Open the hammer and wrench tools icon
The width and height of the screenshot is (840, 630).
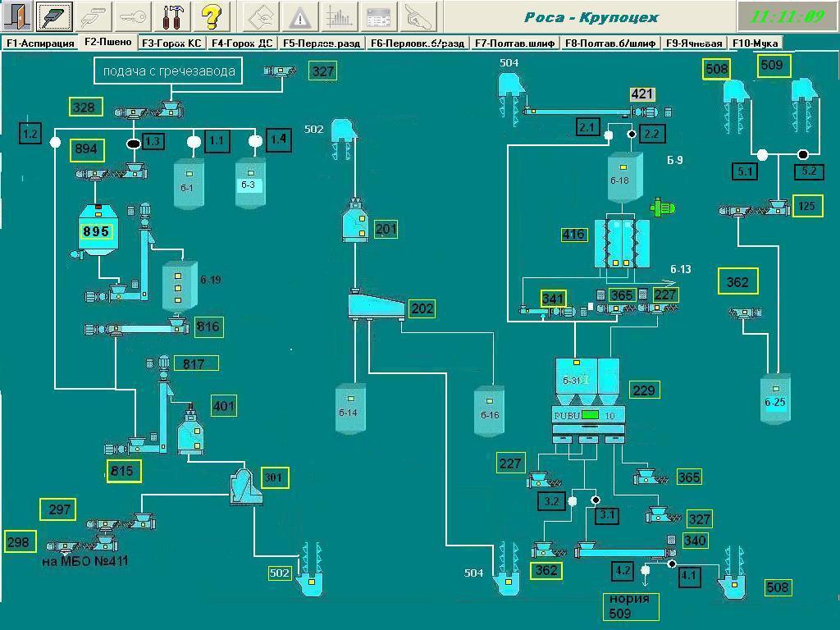[x=173, y=16]
